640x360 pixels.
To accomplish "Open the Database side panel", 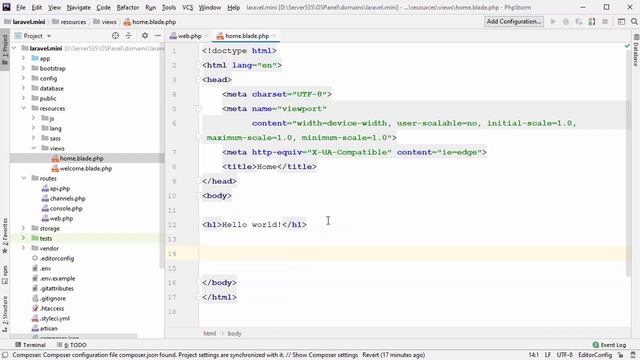I will click(636, 51).
